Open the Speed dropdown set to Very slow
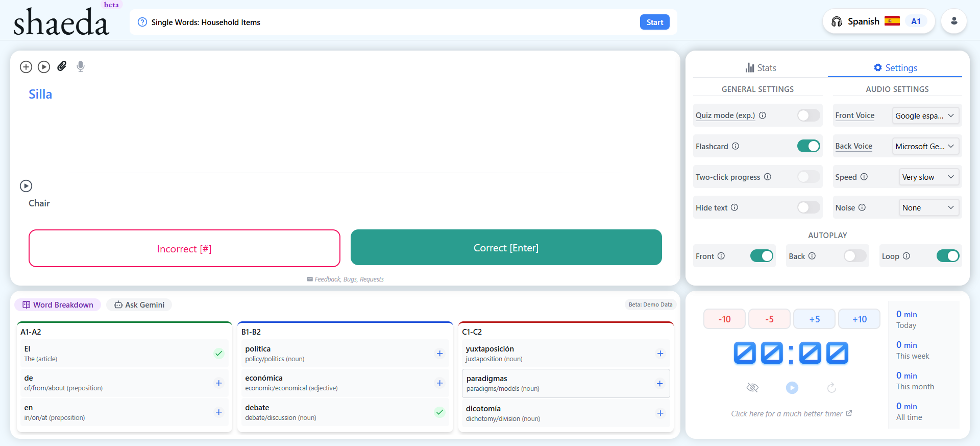 [x=928, y=177]
